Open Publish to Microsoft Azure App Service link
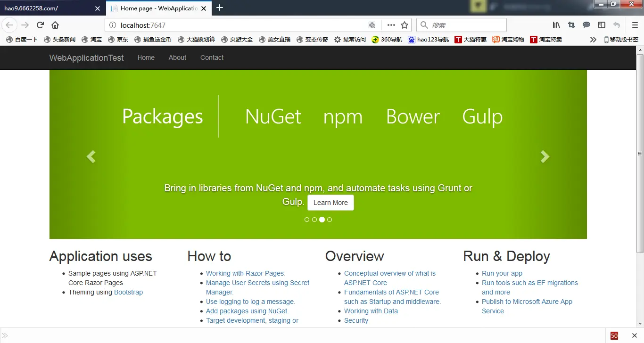 (x=527, y=306)
